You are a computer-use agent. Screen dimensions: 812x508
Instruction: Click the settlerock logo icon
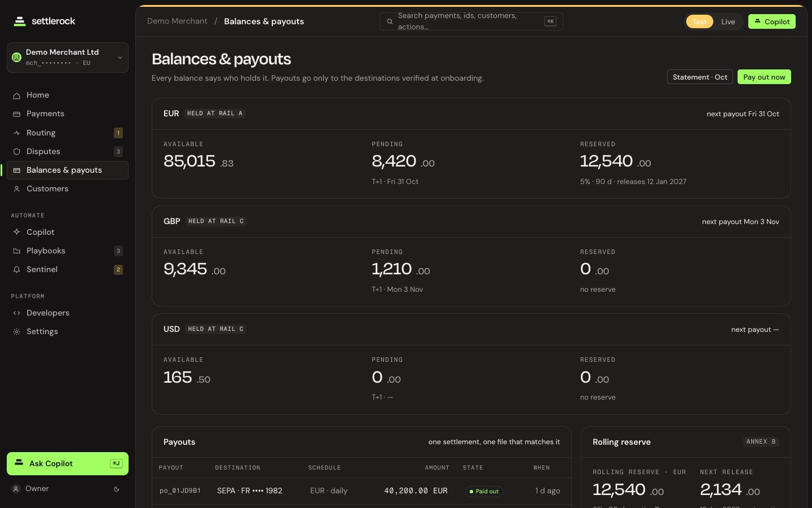[x=20, y=21]
